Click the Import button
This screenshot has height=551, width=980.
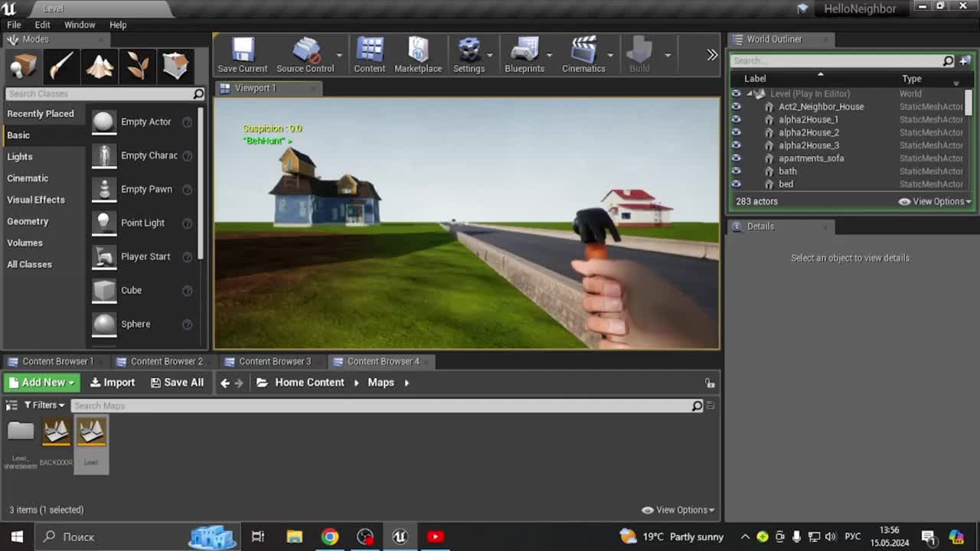point(112,383)
